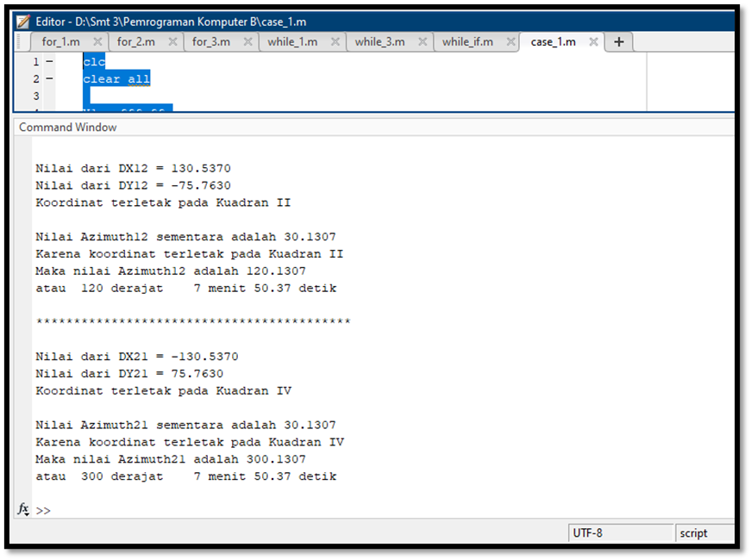
Task: Click 'Koordinat terletak pada Kuadran IV' line
Action: pyautogui.click(x=163, y=391)
